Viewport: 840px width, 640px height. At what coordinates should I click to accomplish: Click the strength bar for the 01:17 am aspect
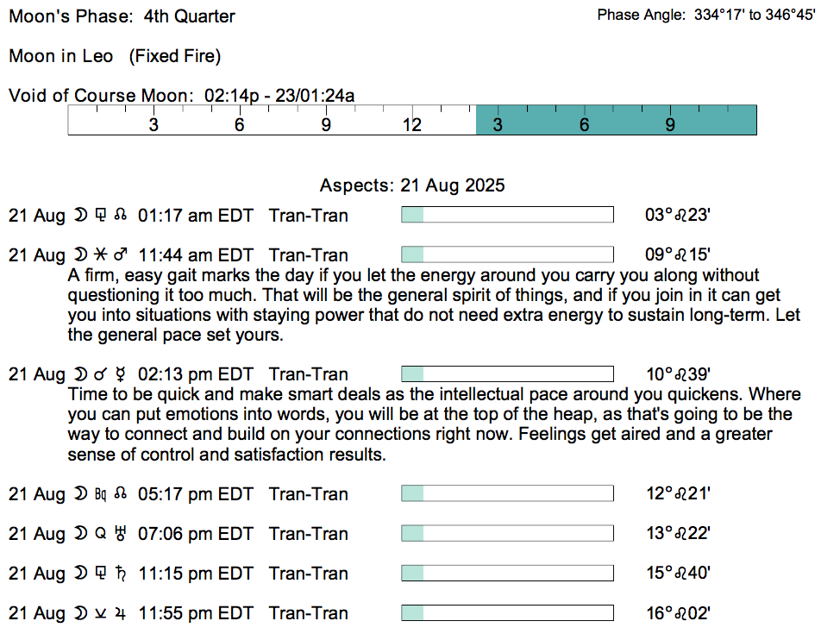click(x=507, y=215)
